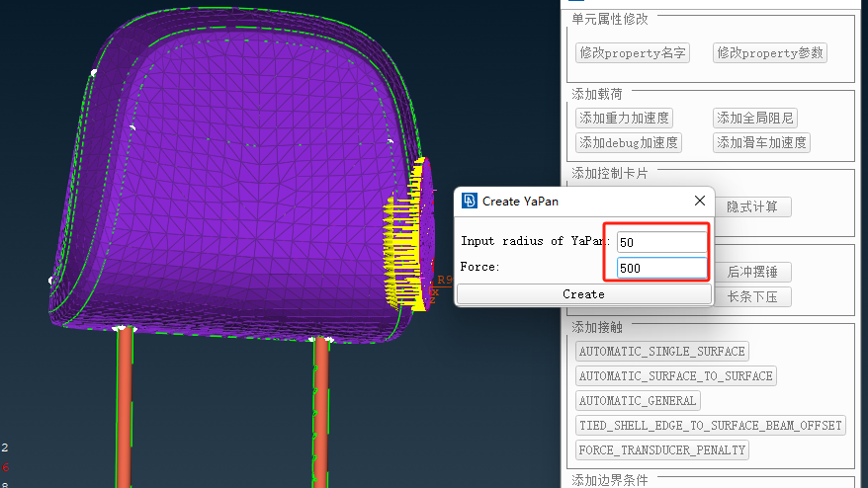Click 添加滑车加速度 button
Screen dimensions: 868x488
tap(761, 143)
